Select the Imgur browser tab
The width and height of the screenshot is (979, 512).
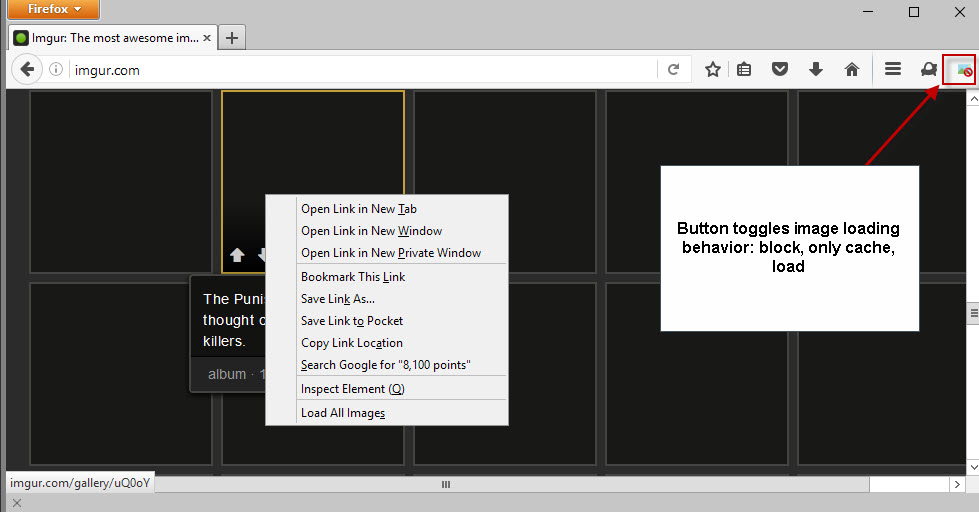click(112, 38)
